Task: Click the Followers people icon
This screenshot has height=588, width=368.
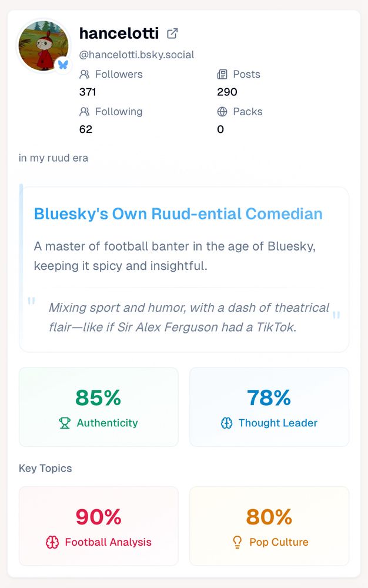Action: [85, 75]
